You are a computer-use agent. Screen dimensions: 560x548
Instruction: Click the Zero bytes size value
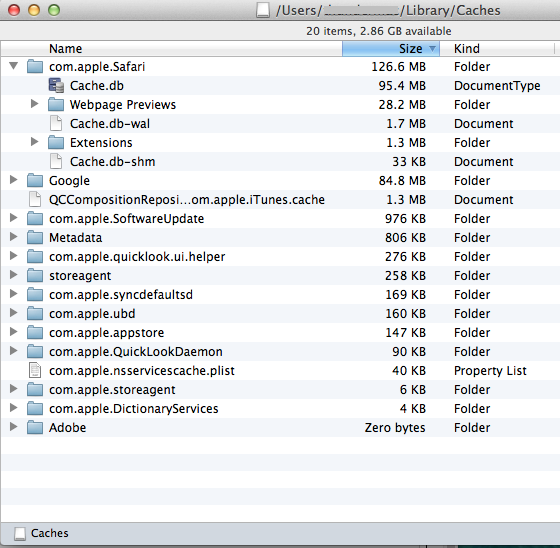(x=395, y=428)
